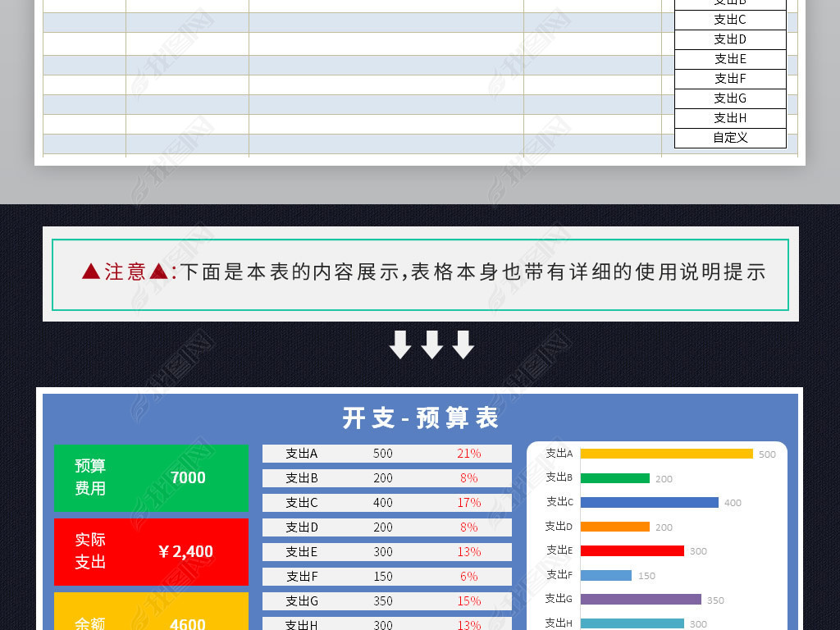
Task: Click the right white down arrow
Action: click(x=463, y=345)
